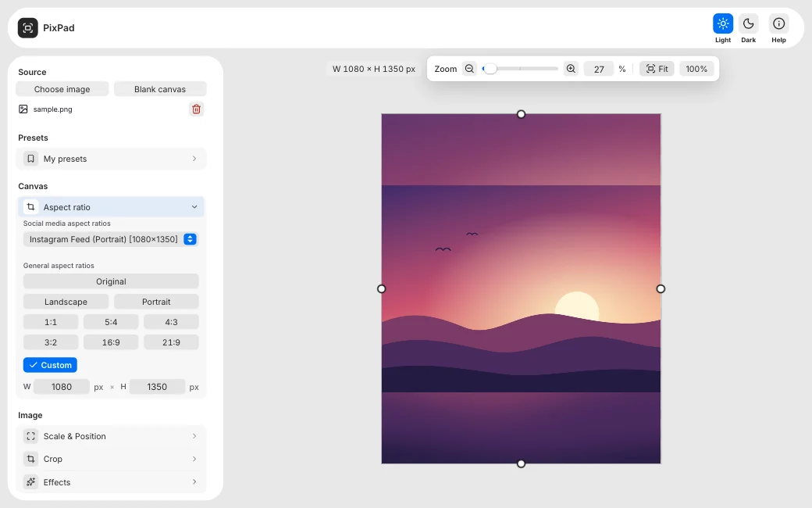The height and width of the screenshot is (508, 812).
Task: Click the zoom in magnifier icon
Action: coord(571,69)
